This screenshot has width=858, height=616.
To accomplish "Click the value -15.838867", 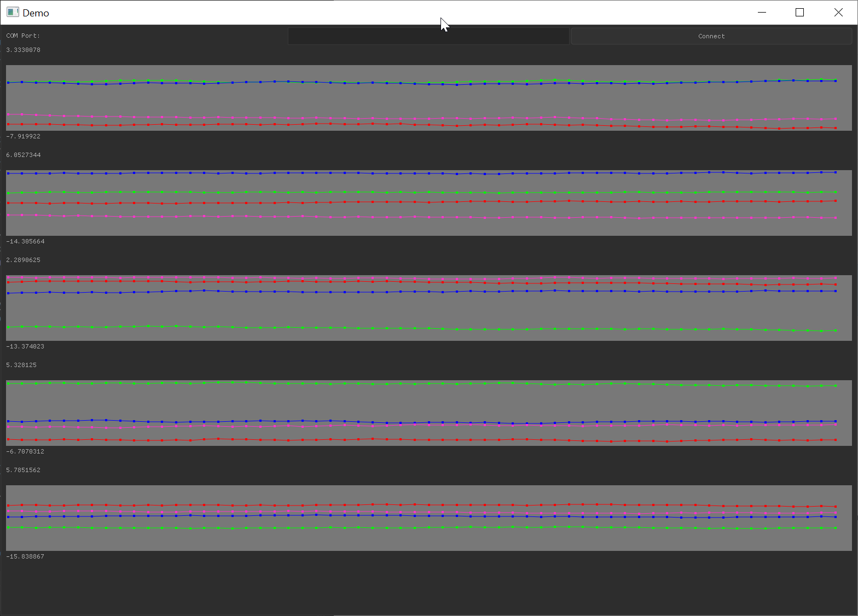I will 25,556.
